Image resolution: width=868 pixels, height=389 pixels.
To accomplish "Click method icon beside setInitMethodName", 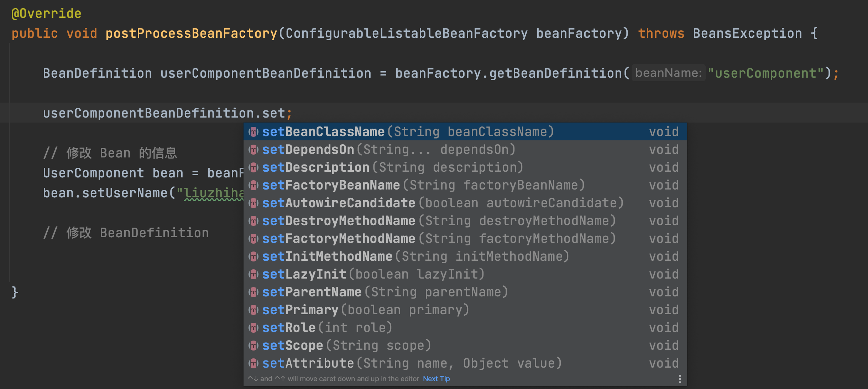I will click(x=253, y=256).
